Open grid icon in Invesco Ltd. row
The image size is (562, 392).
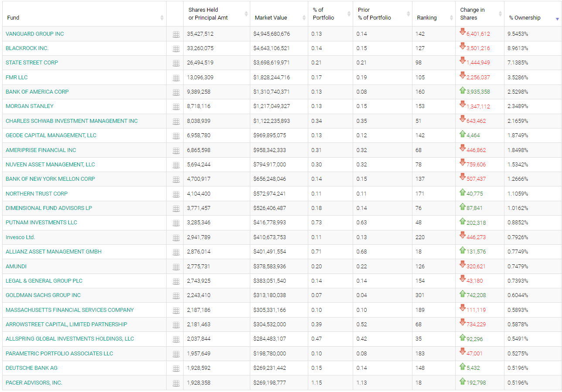[x=176, y=238]
